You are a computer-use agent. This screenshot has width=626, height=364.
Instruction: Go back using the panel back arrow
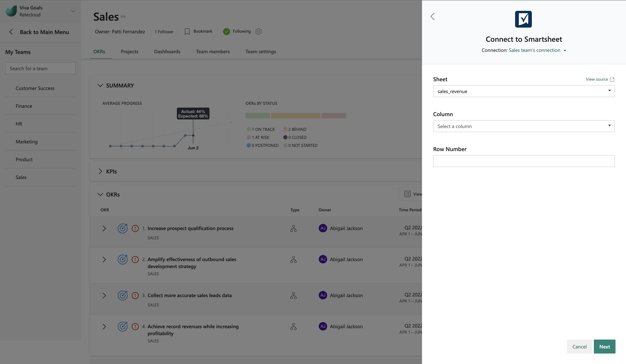click(x=432, y=17)
